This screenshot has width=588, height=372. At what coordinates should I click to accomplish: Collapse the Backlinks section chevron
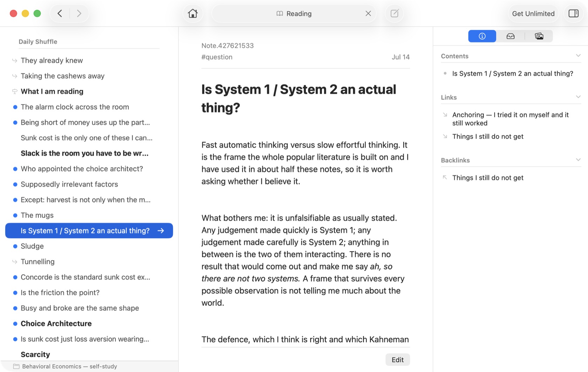pyautogui.click(x=578, y=160)
